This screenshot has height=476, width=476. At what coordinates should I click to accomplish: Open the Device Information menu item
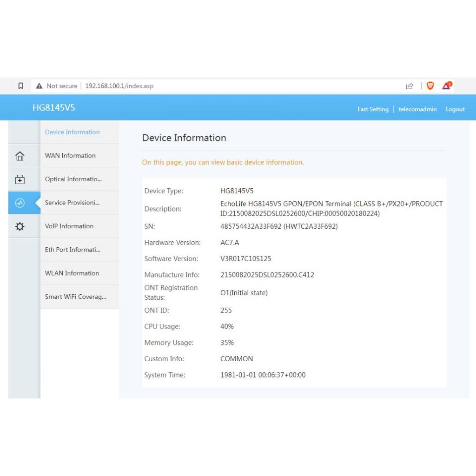73,132
